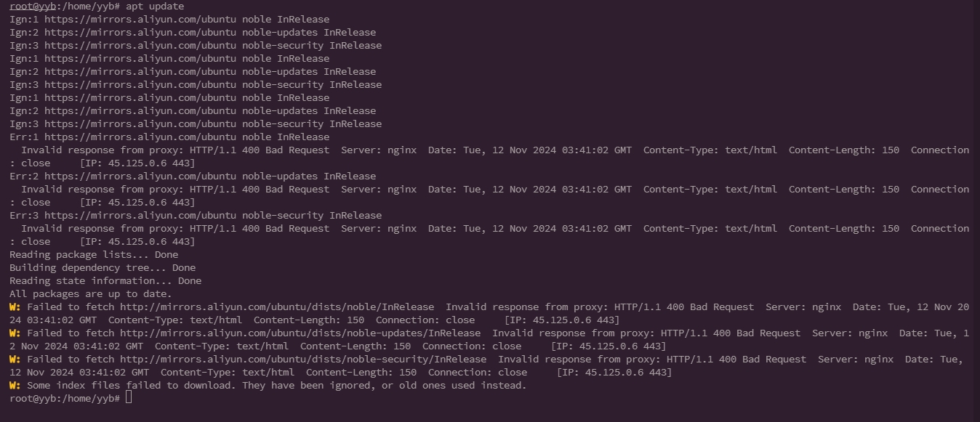This screenshot has height=422, width=980.
Task: Click the 'apt update' command text
Action: (x=155, y=6)
